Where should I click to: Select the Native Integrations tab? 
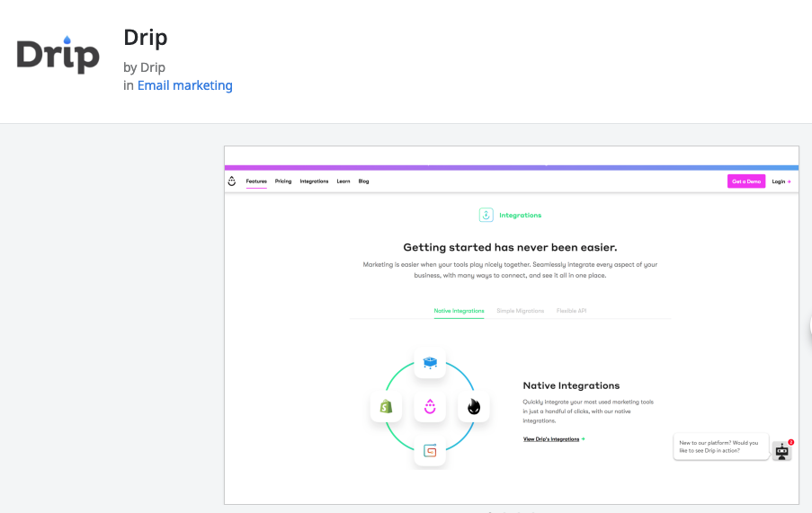(x=459, y=311)
